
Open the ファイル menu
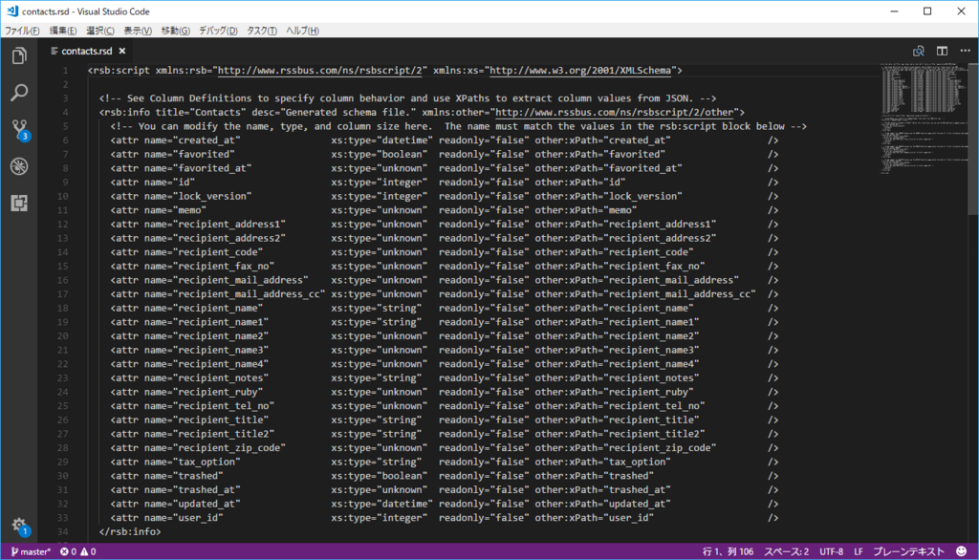click(x=20, y=30)
